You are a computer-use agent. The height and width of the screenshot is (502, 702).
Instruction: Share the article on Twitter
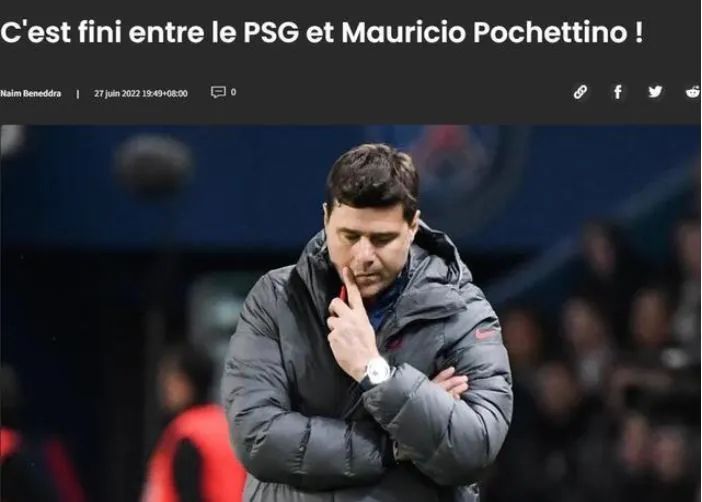(655, 92)
